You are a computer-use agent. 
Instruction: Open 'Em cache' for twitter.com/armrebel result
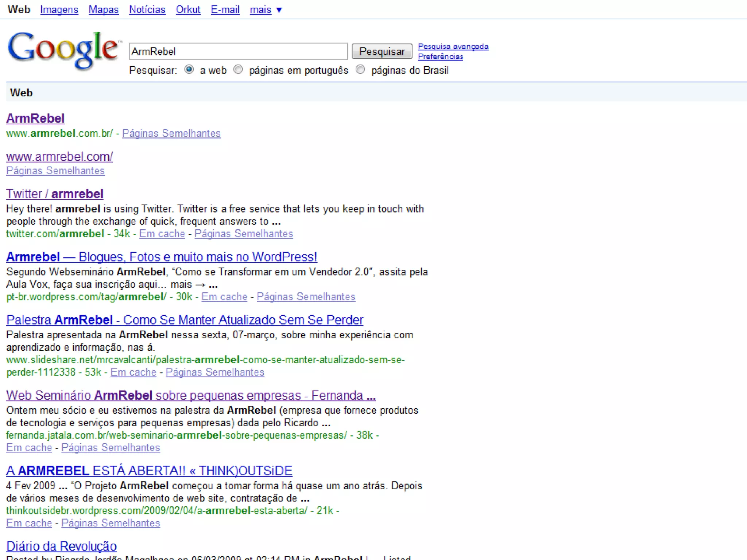pyautogui.click(x=162, y=234)
